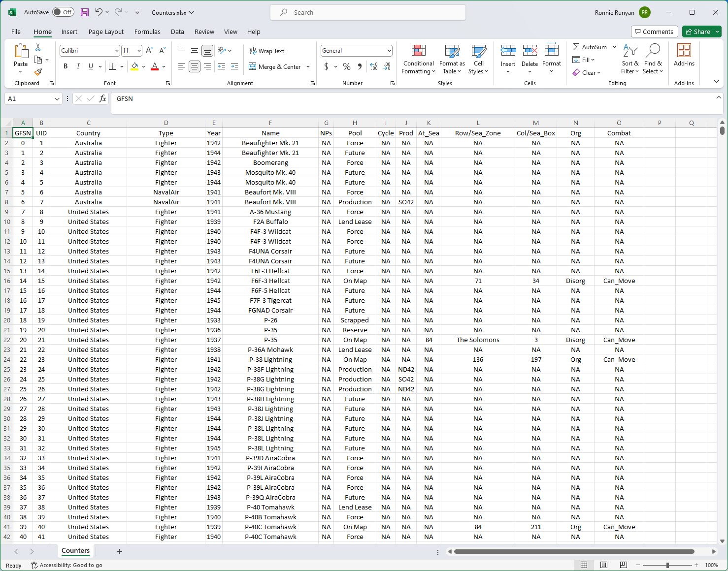
Task: Switch to Page Break Preview view
Action: [623, 565]
